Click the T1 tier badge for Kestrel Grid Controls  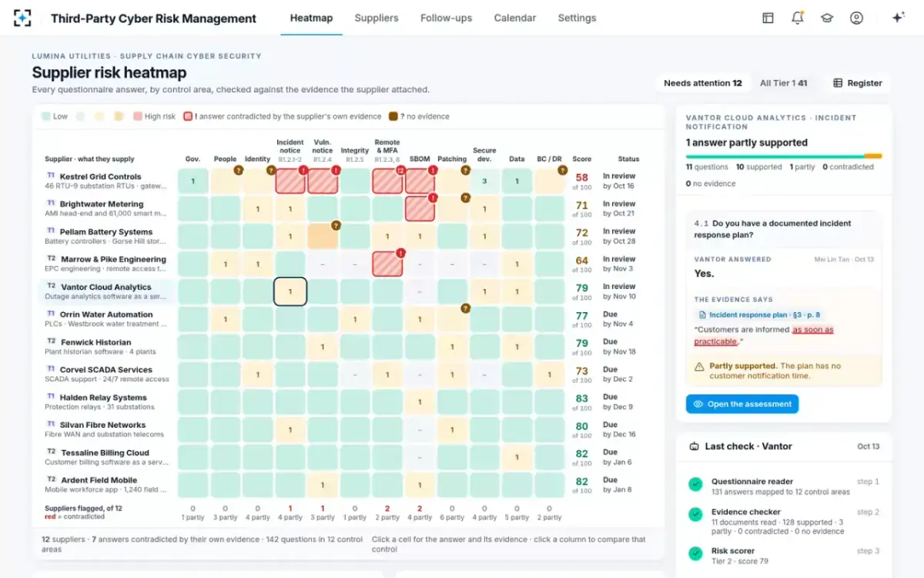click(51, 176)
